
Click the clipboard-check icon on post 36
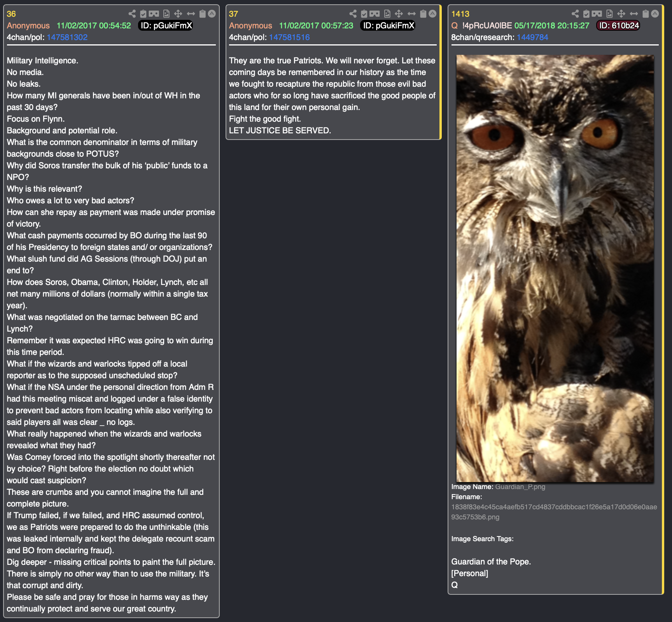(143, 14)
